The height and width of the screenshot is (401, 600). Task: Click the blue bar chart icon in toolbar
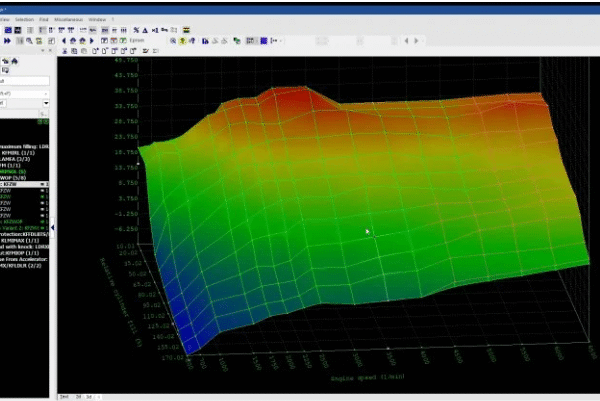pos(205,41)
